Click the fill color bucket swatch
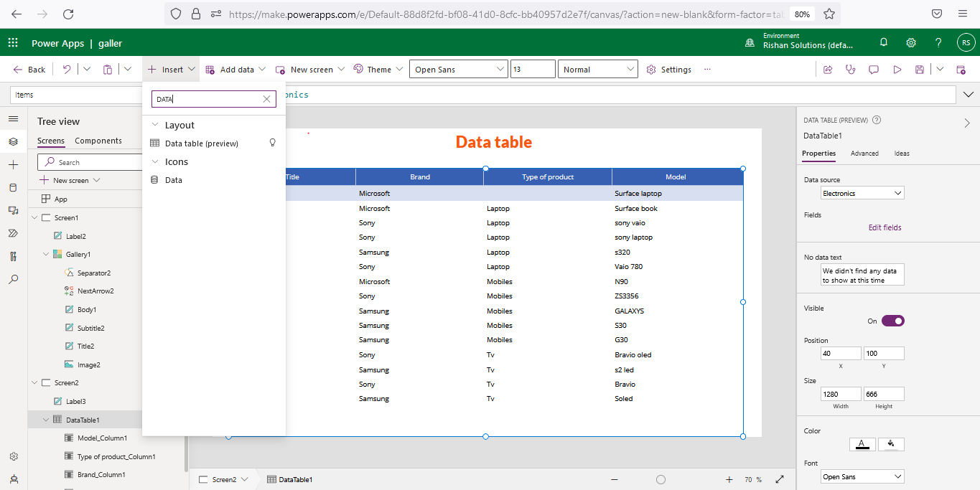Viewport: 980px width, 490px height. click(891, 444)
